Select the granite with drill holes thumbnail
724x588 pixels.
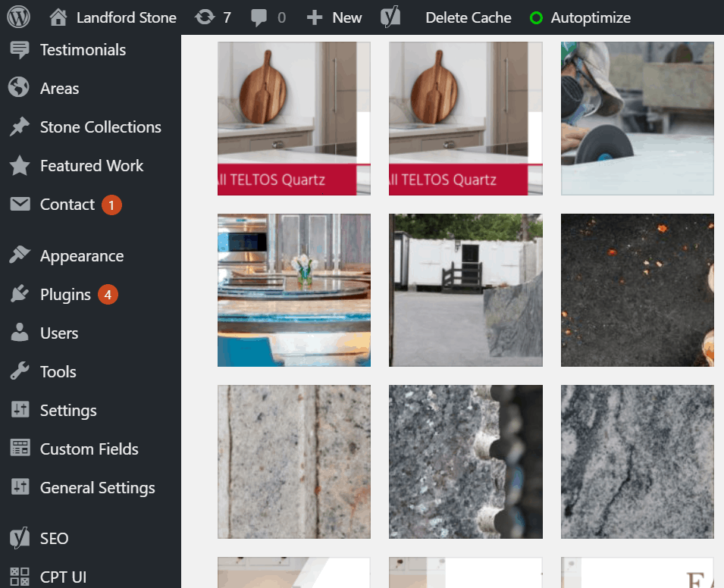[x=465, y=461]
